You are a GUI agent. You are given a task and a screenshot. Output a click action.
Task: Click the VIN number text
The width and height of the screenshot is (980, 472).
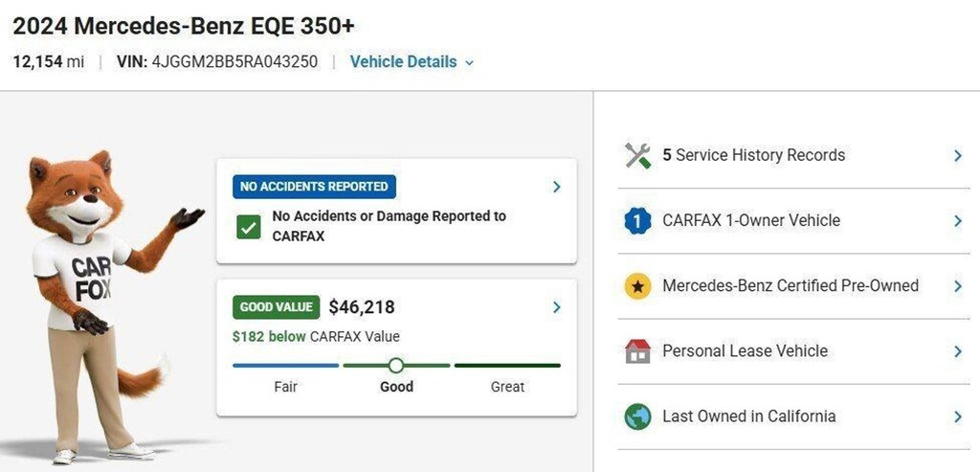click(234, 62)
